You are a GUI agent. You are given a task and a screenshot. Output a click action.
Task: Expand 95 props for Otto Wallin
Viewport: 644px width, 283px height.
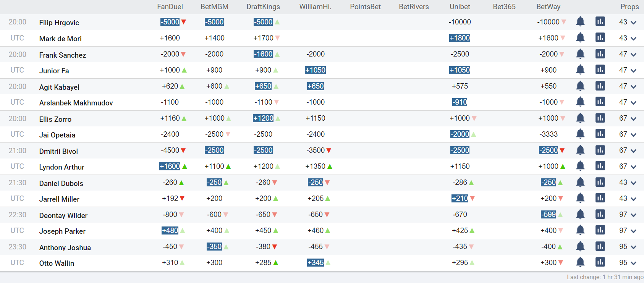click(x=628, y=263)
